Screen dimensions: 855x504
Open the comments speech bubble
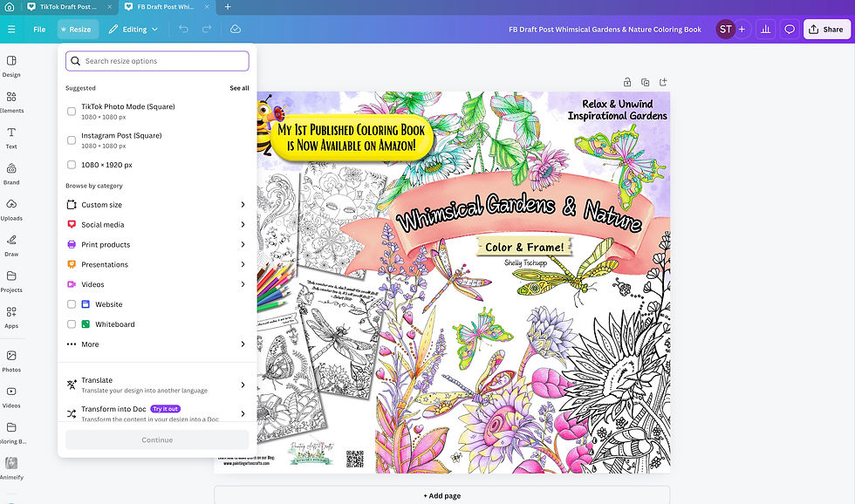click(789, 30)
